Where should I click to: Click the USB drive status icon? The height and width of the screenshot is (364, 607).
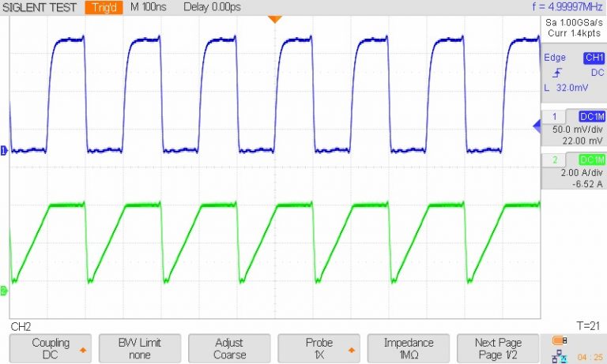pyautogui.click(x=559, y=342)
